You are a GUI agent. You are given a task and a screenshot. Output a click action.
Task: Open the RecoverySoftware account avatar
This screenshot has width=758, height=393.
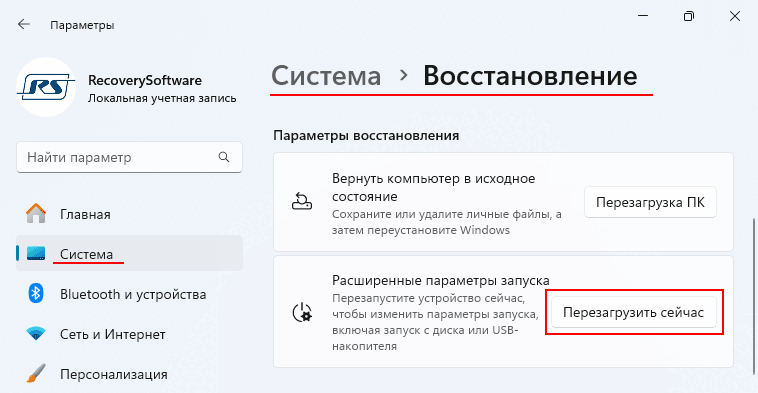[46, 87]
